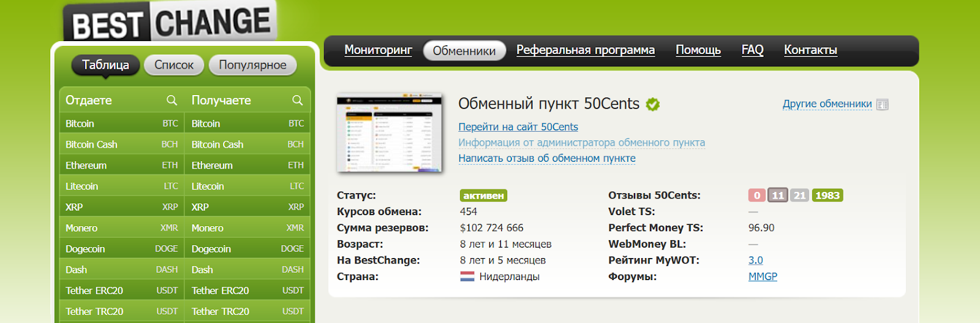Image resolution: width=980 pixels, height=323 pixels.
Task: Select Tether ERC20 in the Получаете column
Action: pyautogui.click(x=247, y=291)
